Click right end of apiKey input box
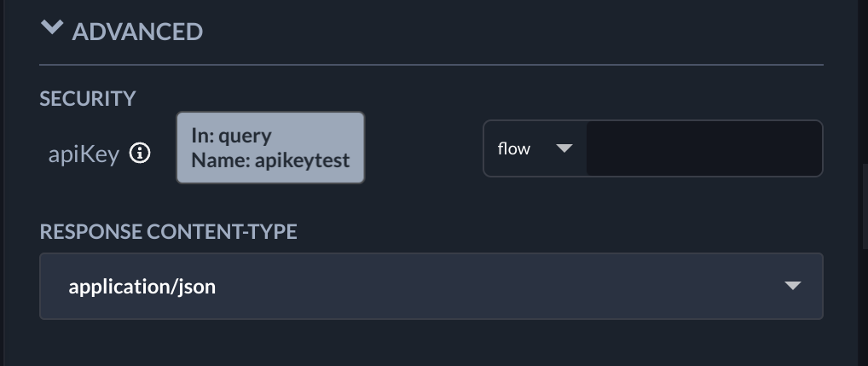The height and width of the screenshot is (366, 868). tap(806, 149)
